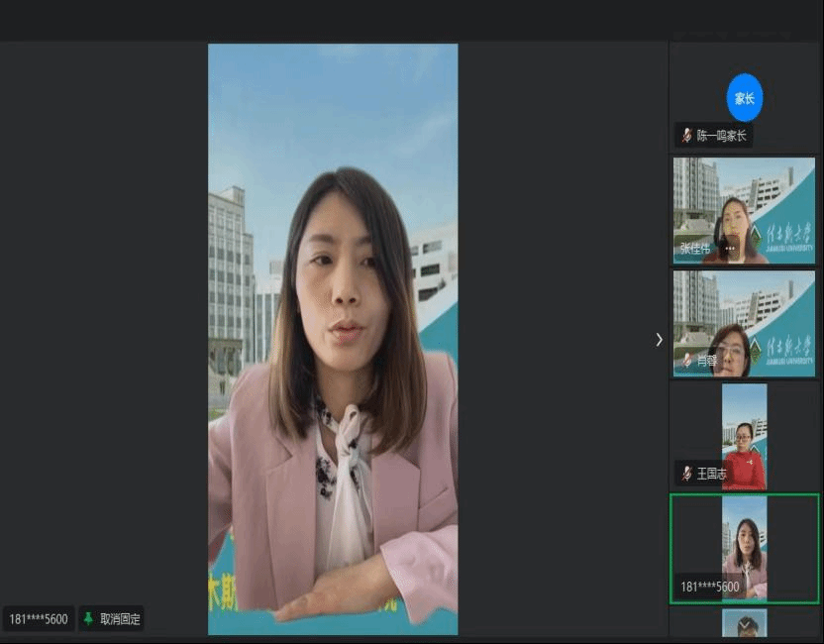The width and height of the screenshot is (824, 644).
Task: Click 181****5600 label below the main video
Action: click(x=39, y=619)
